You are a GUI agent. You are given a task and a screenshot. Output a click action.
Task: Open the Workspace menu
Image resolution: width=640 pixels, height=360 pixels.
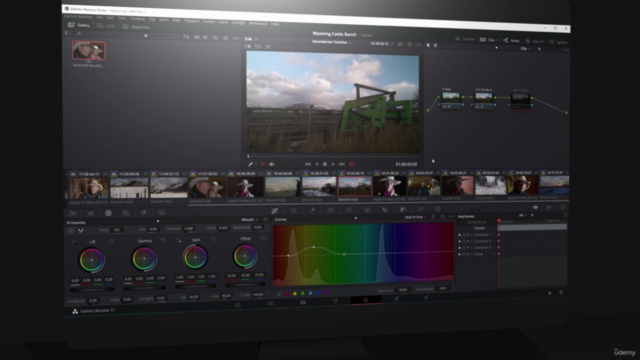(258, 23)
